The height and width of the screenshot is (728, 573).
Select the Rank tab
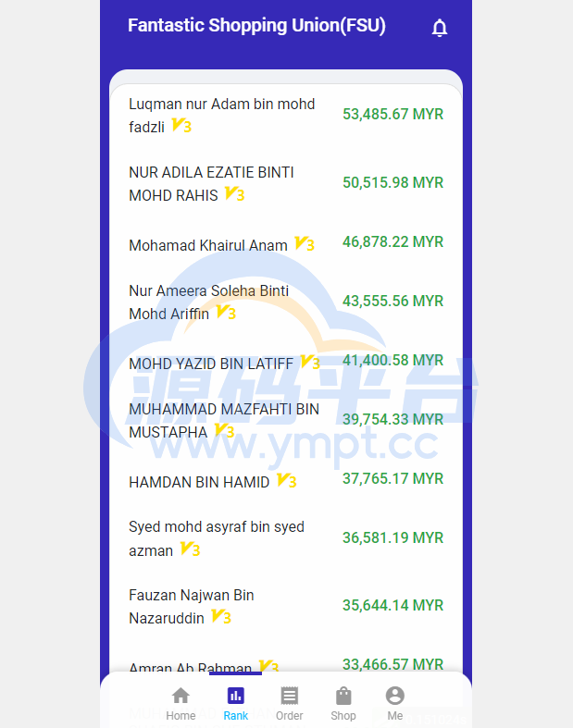(x=235, y=703)
